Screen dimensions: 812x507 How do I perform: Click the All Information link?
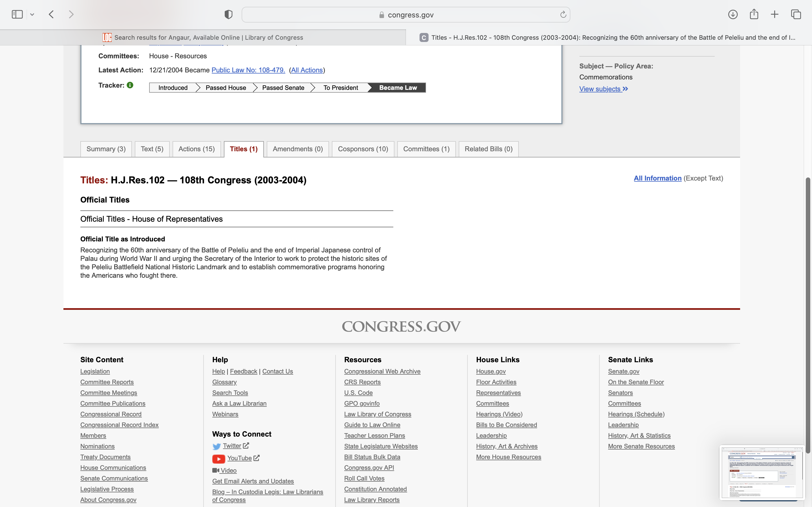click(657, 178)
